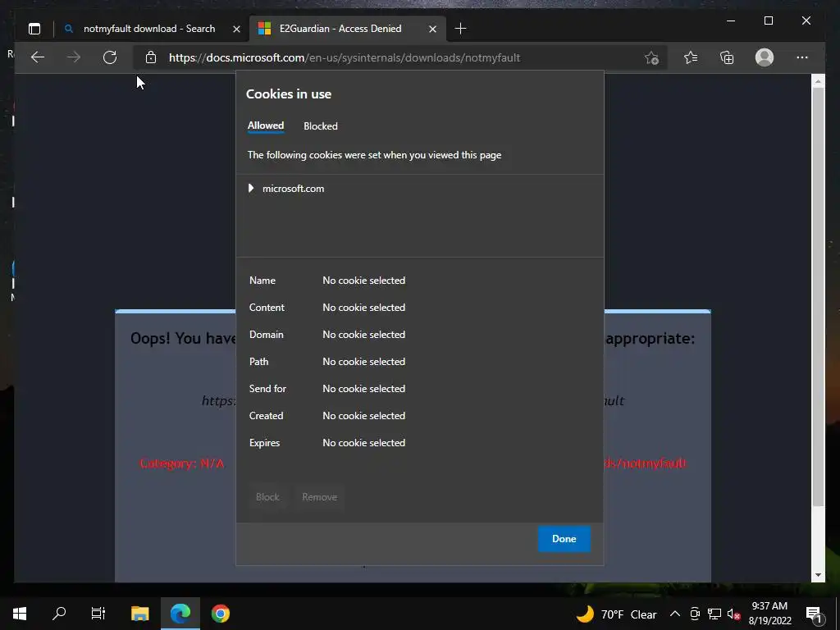Switch to the Blocked cookies tab
This screenshot has width=840, height=630.
(x=321, y=126)
